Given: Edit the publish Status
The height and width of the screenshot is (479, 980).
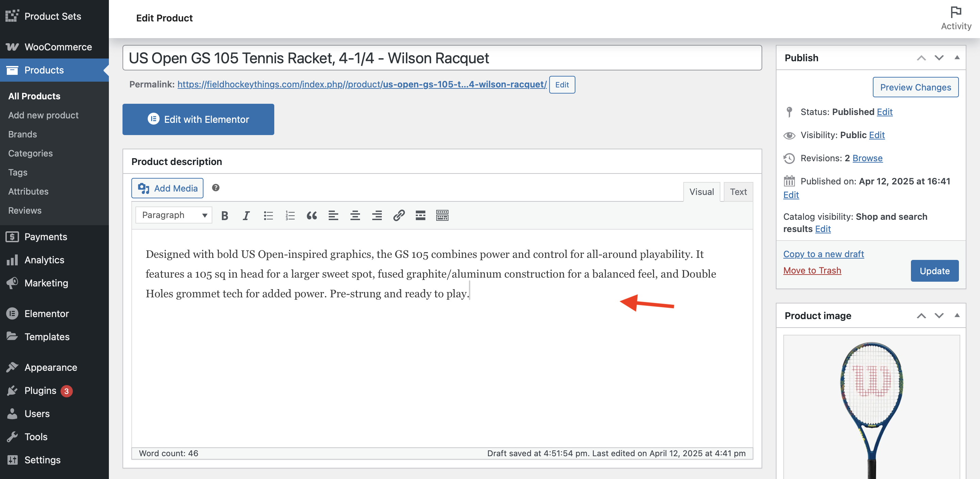Looking at the screenshot, I should click(x=884, y=112).
